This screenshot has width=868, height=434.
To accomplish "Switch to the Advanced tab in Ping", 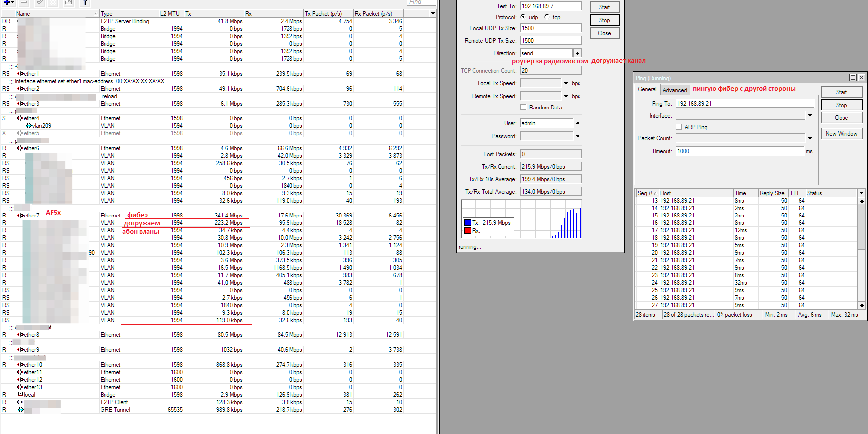I will [675, 90].
